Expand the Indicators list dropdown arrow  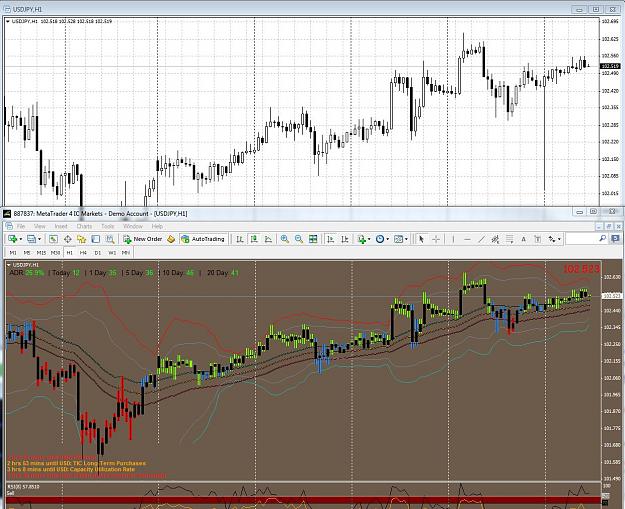tap(369, 240)
